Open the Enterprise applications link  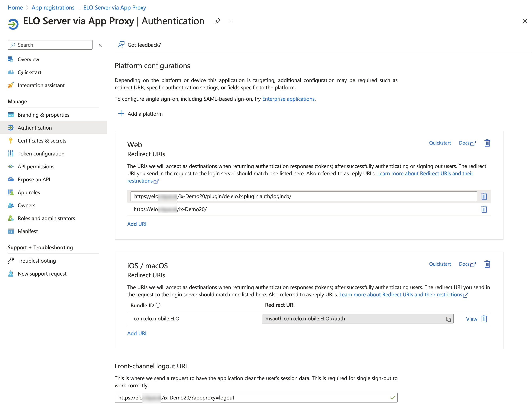coord(288,99)
